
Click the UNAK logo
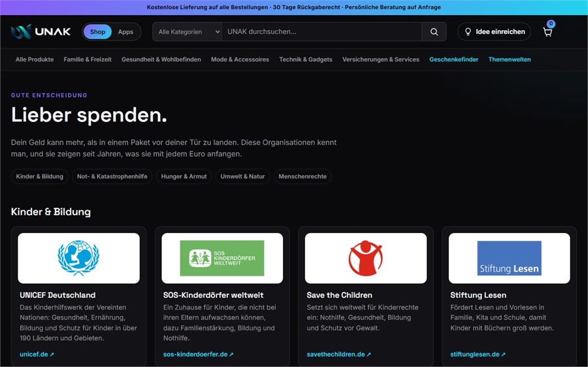pos(41,32)
